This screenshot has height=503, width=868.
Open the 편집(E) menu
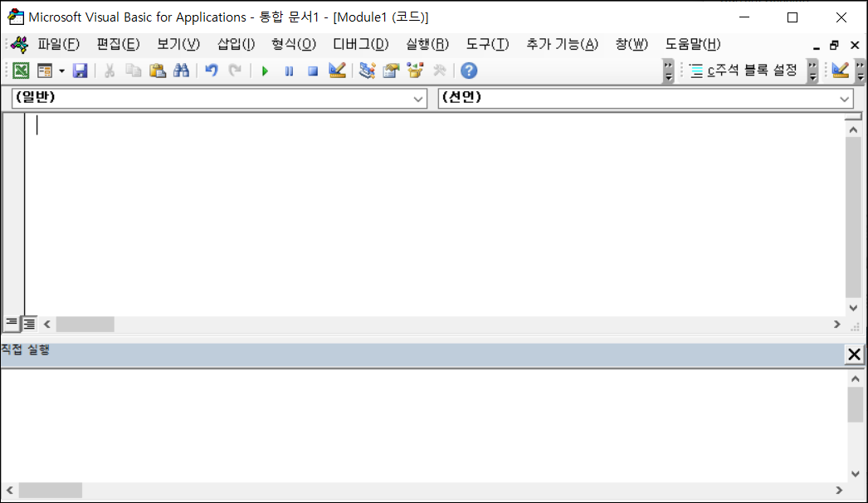[119, 44]
